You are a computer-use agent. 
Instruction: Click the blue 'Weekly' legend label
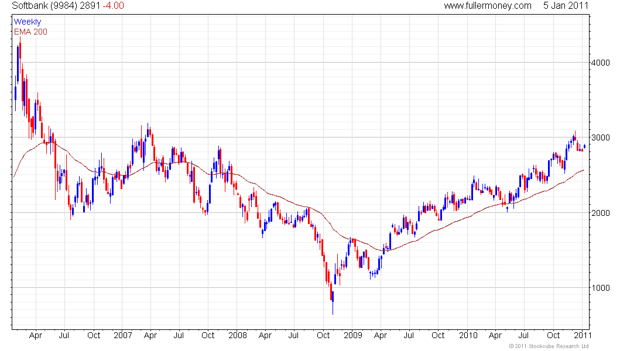click(x=28, y=22)
